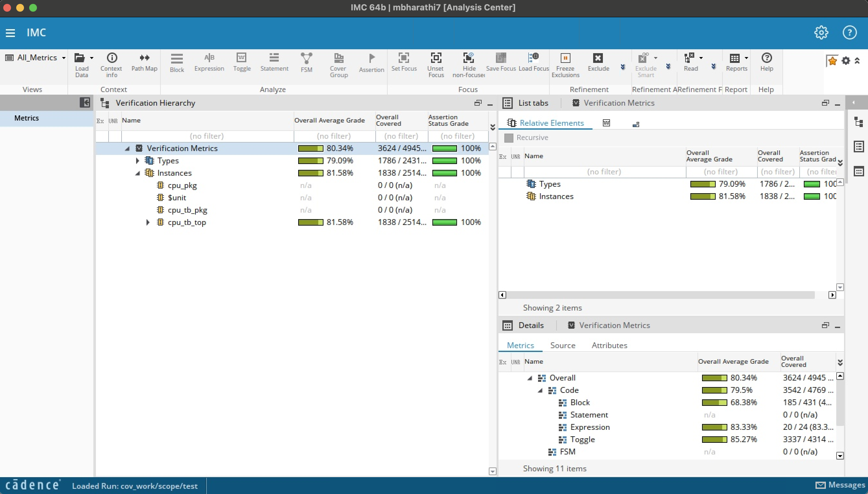This screenshot has height=494, width=868.
Task: Select the cpu_pkg instance row
Action: click(x=292, y=185)
